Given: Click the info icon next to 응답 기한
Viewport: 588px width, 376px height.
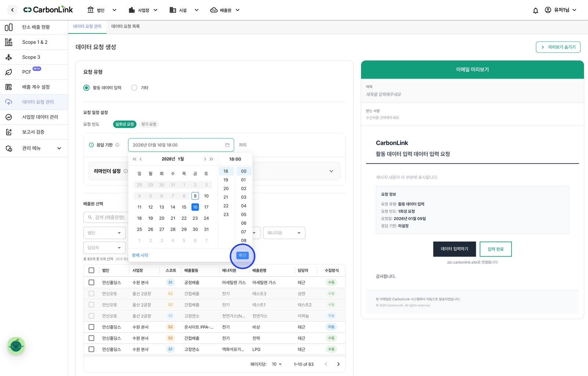Looking at the screenshot, I should click(117, 145).
